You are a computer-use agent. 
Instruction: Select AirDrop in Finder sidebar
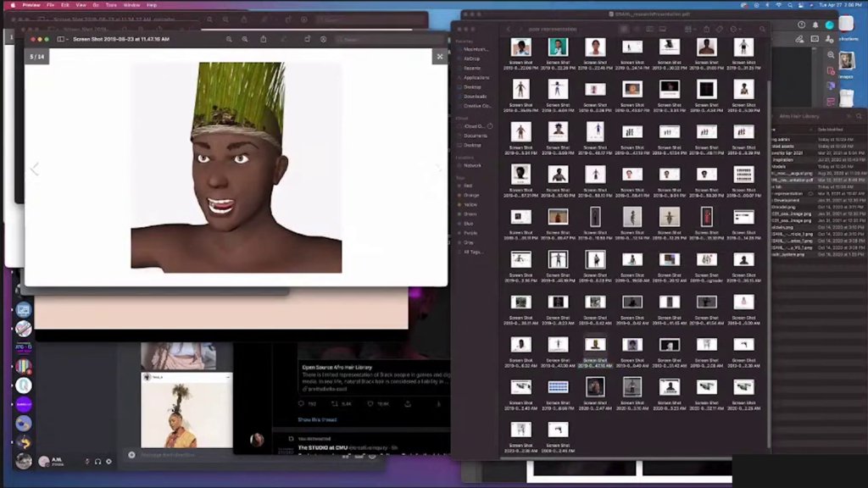coord(471,58)
